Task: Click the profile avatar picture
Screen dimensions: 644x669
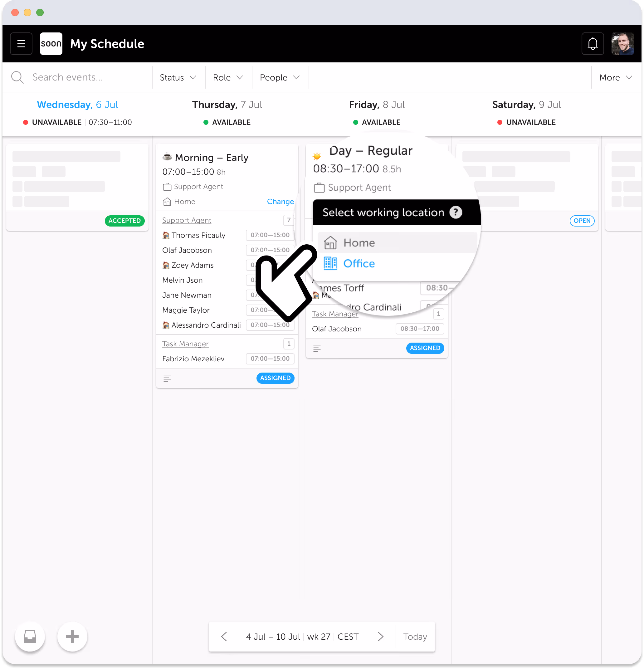Action: (622, 44)
